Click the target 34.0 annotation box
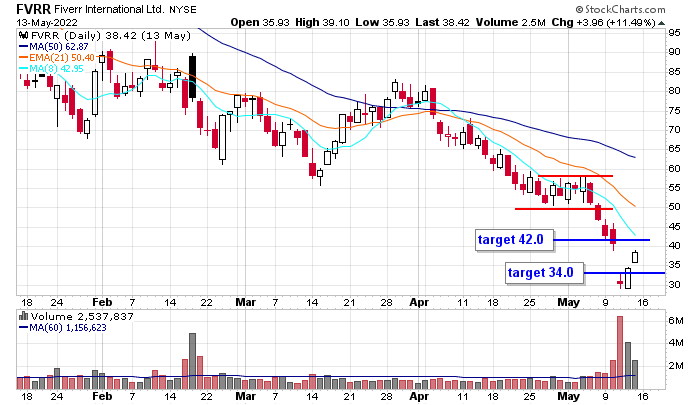This screenshot has width=700, height=405. (545, 273)
